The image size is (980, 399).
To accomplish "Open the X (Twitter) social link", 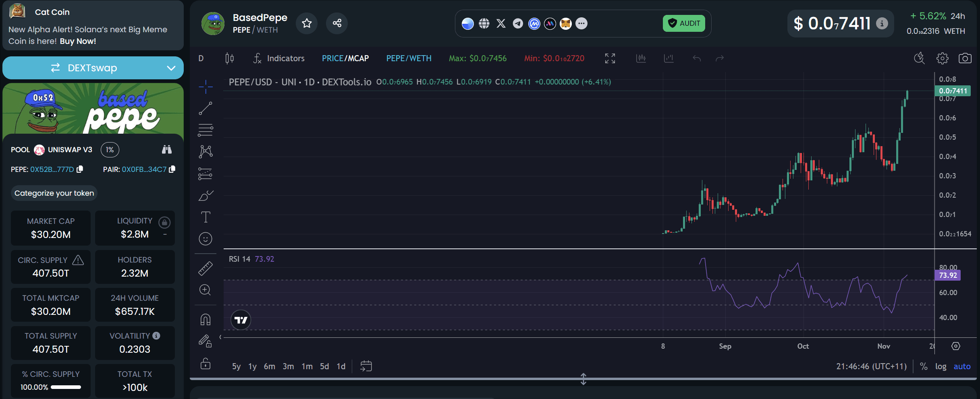I will pyautogui.click(x=501, y=24).
